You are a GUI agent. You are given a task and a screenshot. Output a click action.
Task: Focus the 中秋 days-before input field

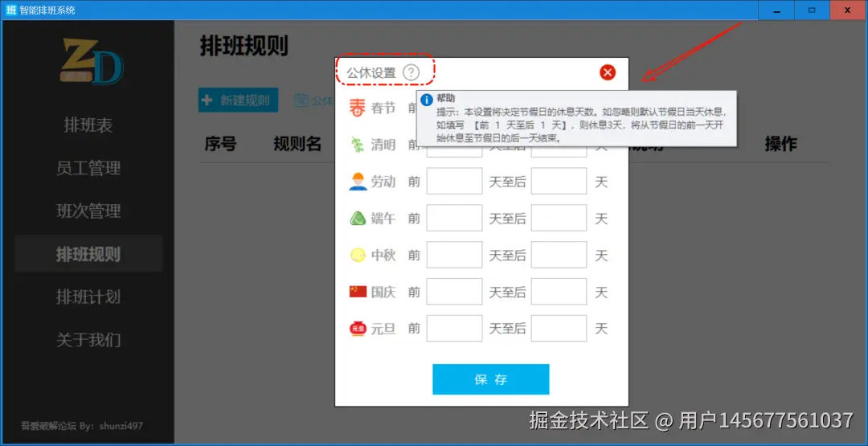pyautogui.click(x=454, y=255)
